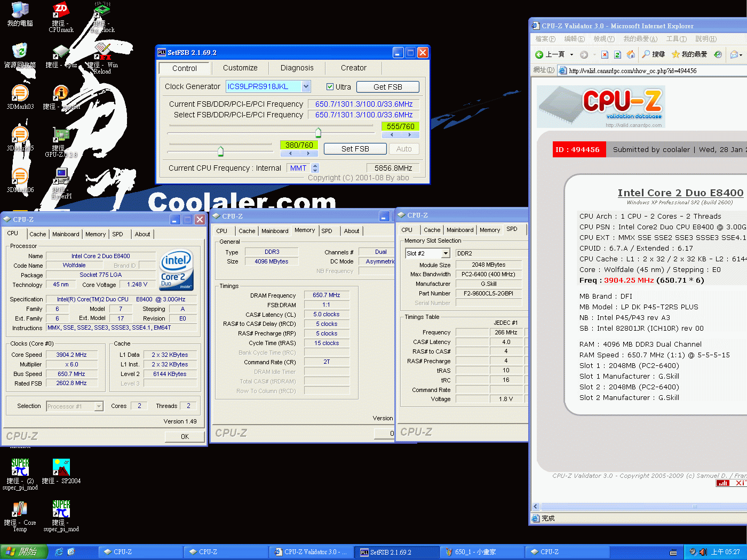
Task: Open the Cache tab in left CPU-Z window
Action: click(37, 234)
